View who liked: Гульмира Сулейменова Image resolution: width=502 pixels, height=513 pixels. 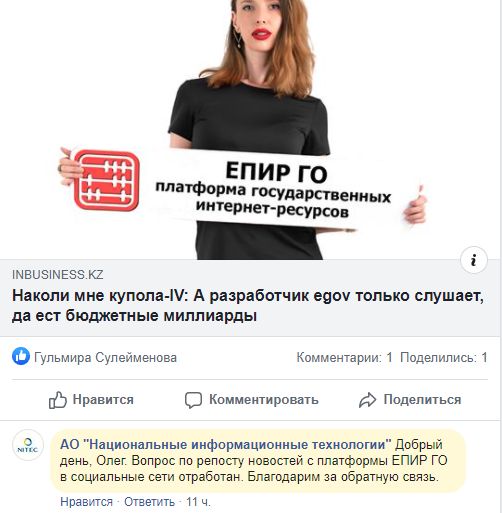[105, 357]
